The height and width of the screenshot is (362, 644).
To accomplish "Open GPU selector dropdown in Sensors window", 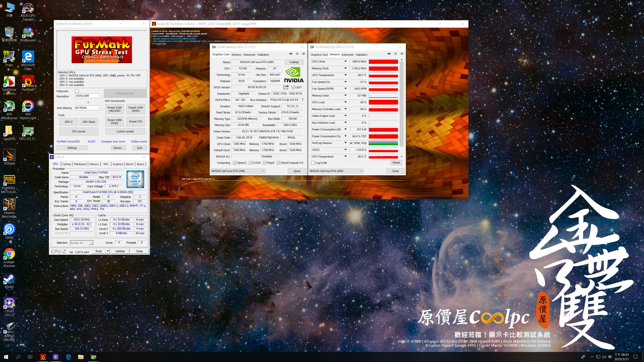I will coord(336,171).
